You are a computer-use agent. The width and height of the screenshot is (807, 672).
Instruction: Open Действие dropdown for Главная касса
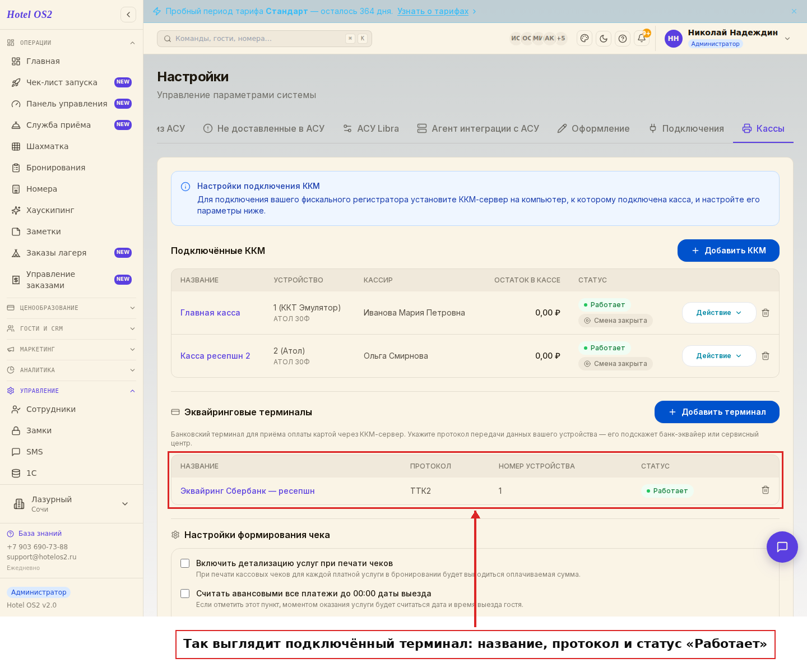coord(719,313)
